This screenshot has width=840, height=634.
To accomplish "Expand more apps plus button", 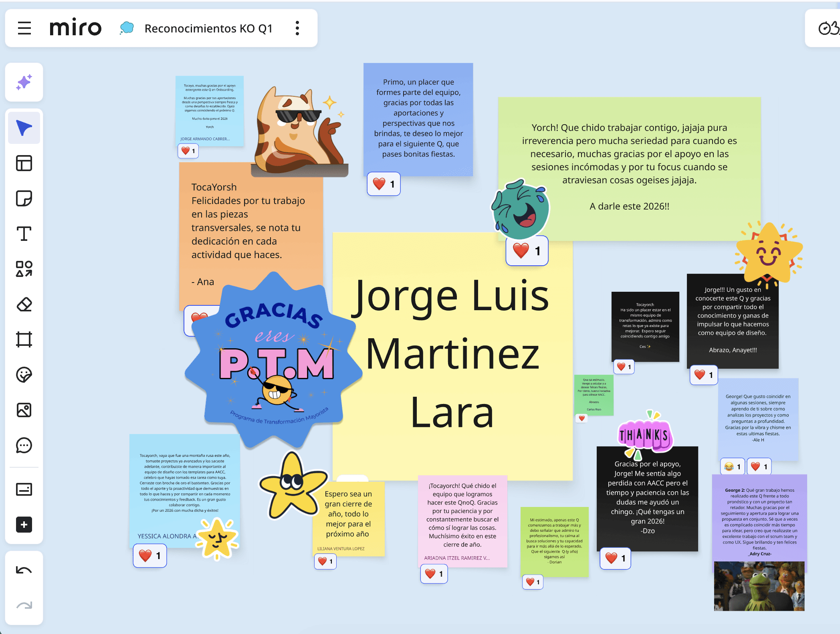I will click(24, 525).
